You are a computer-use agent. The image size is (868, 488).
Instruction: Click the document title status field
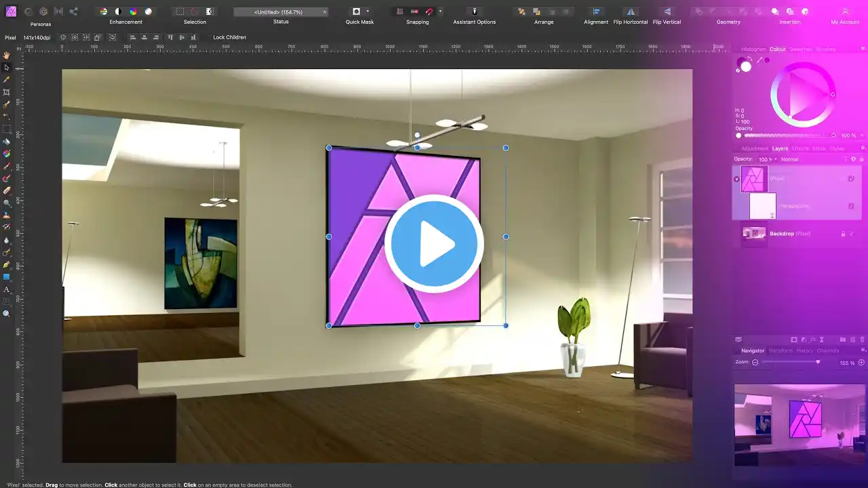click(281, 12)
